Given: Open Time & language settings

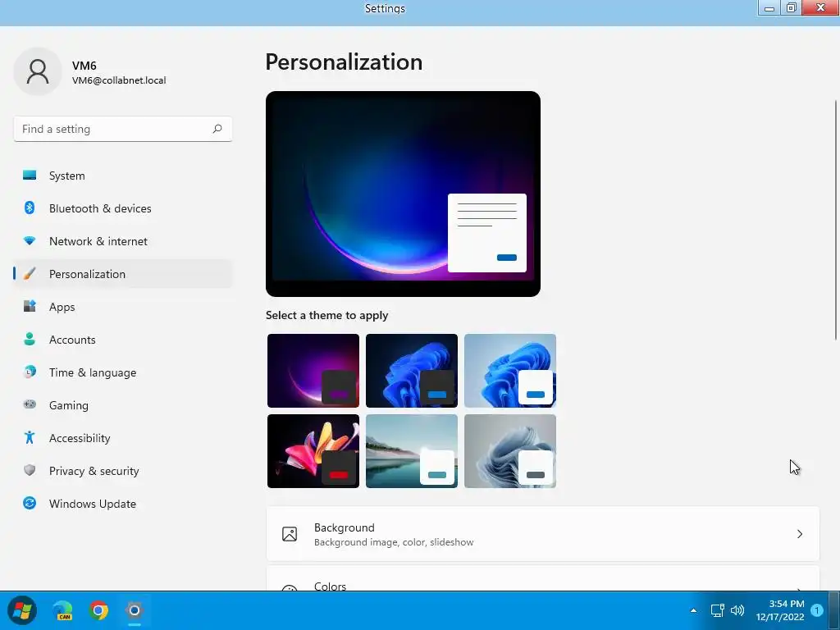Looking at the screenshot, I should pos(123,372).
